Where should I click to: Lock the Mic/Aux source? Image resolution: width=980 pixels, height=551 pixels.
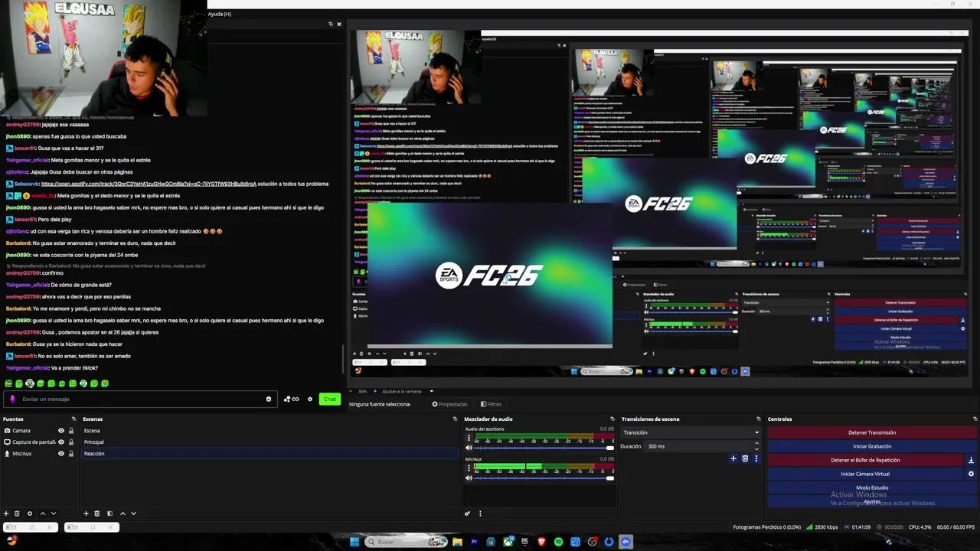point(71,453)
